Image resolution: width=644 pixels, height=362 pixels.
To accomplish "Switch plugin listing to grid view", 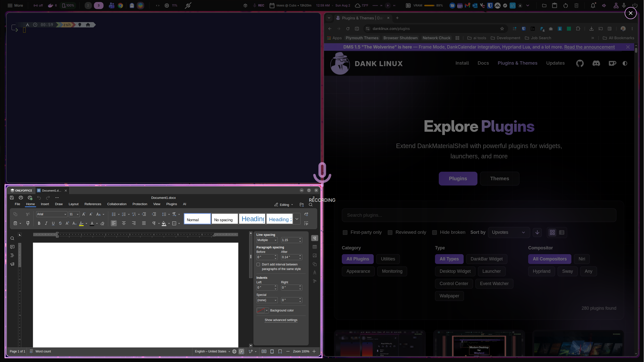I will click(x=552, y=233).
